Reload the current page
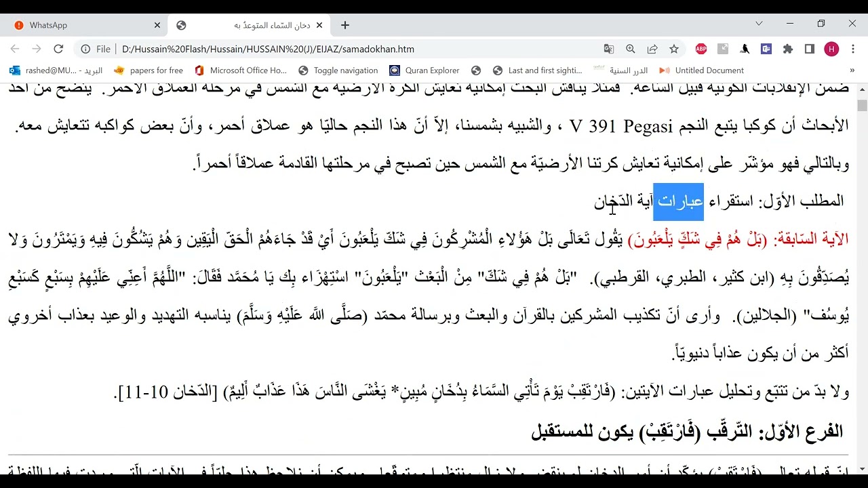The image size is (868, 488). (58, 49)
